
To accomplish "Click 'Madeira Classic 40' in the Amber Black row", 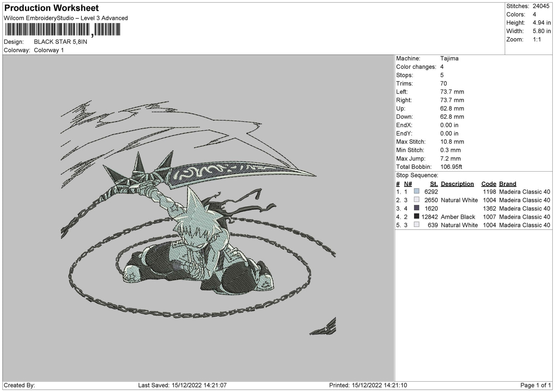I will pyautogui.click(x=525, y=217).
